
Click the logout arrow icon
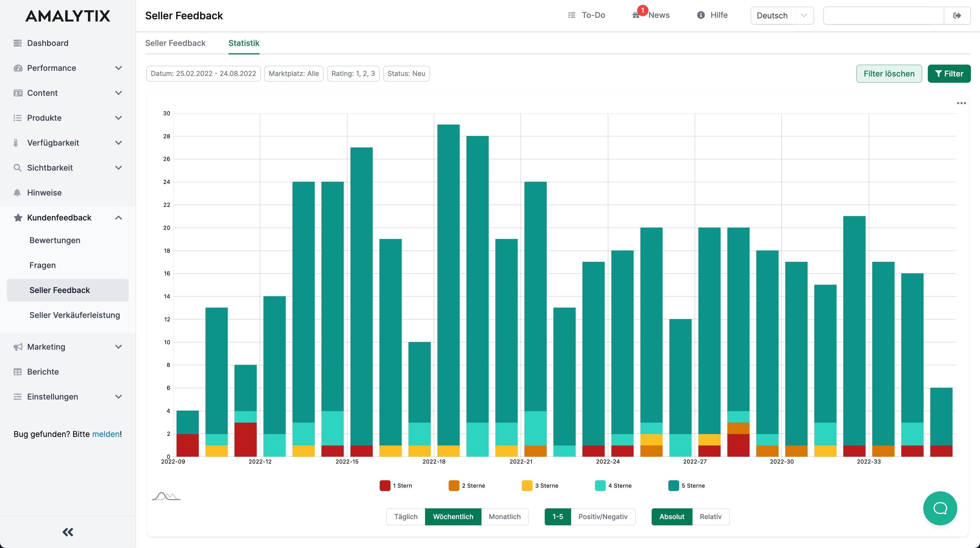pos(957,16)
